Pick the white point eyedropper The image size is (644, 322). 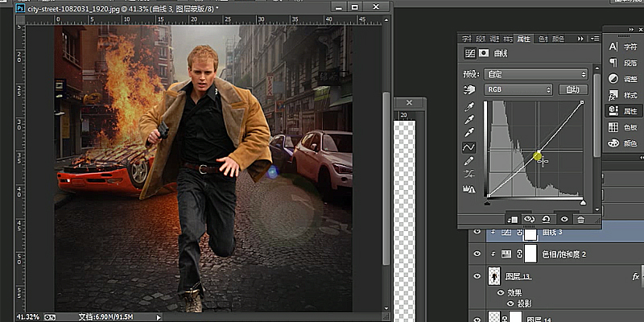(x=469, y=133)
